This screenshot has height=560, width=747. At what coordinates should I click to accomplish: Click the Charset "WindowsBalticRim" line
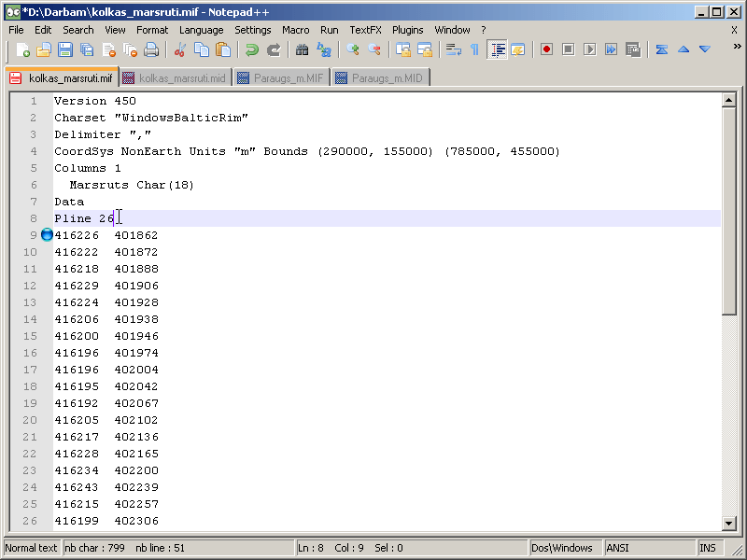tap(151, 118)
